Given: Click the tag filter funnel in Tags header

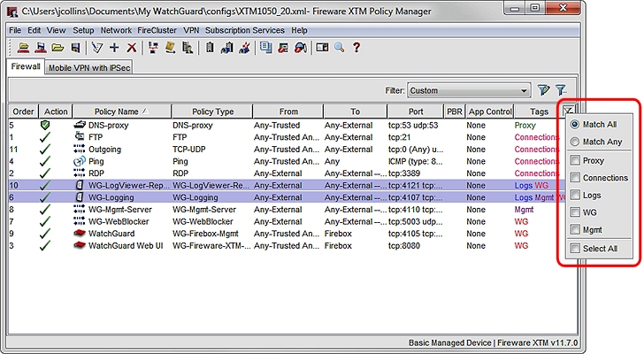Looking at the screenshot, I should [569, 111].
